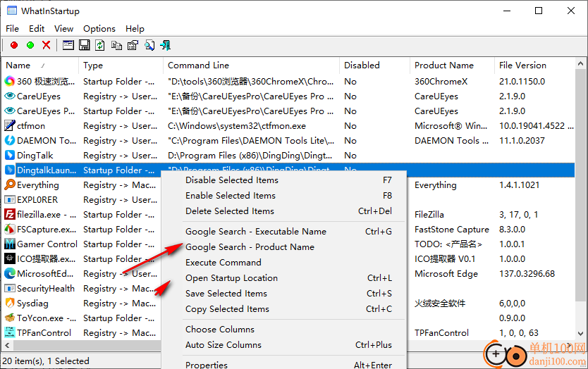Click the DAEMON Tools lightning icon
588x369 pixels.
[10, 140]
